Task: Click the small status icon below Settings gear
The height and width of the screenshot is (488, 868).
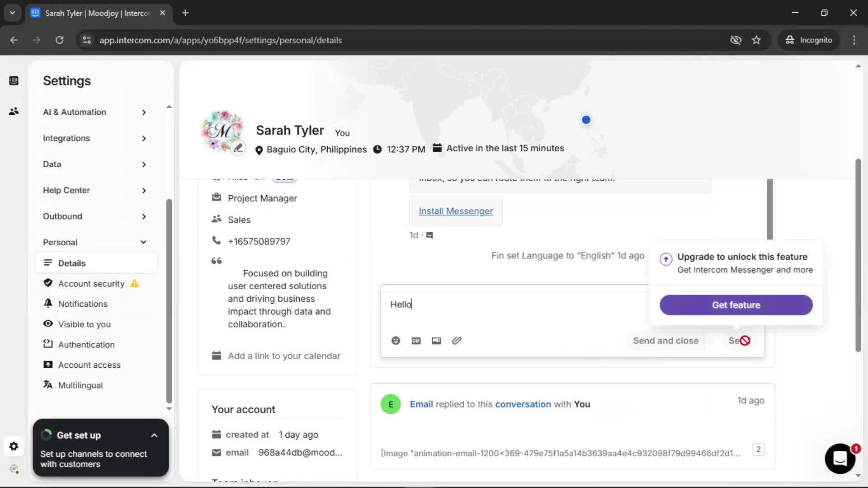Action: pos(14,469)
